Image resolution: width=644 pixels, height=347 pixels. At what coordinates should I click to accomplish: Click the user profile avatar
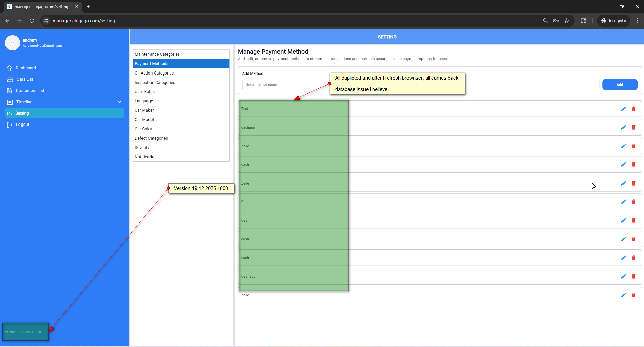pos(12,43)
